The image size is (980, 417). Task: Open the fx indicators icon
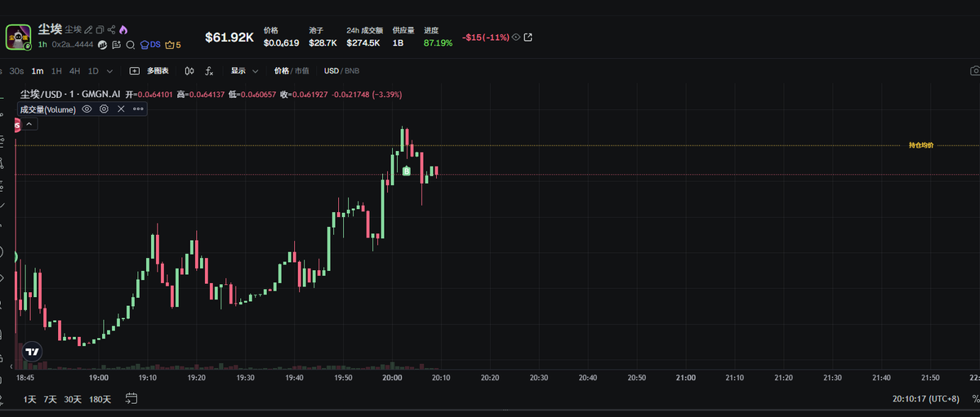pyautogui.click(x=209, y=71)
